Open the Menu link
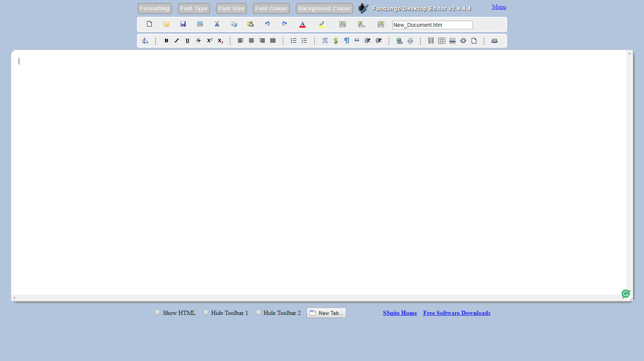 [499, 7]
